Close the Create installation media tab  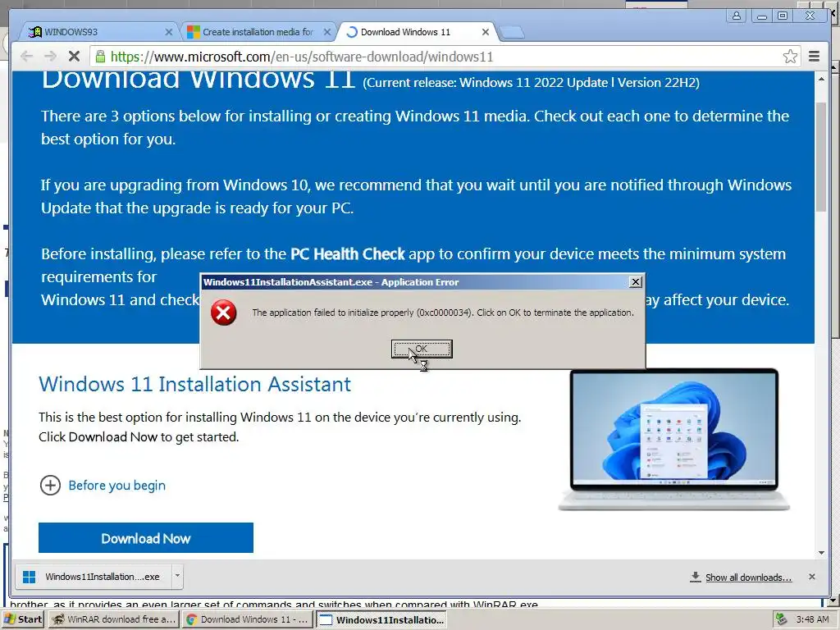[x=326, y=32]
